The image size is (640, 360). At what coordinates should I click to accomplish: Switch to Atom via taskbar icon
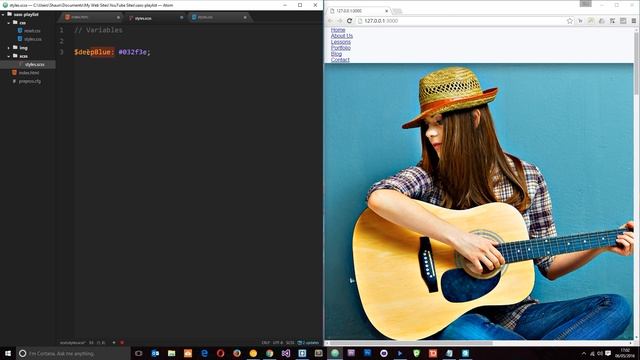335,353
